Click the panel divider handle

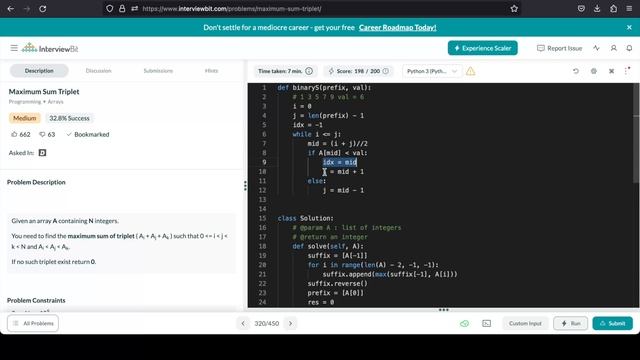pyautogui.click(x=245, y=186)
